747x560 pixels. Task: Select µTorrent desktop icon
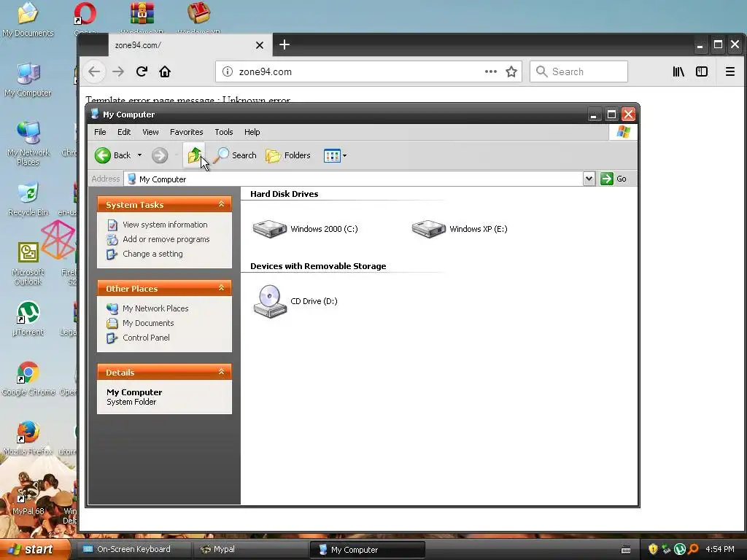point(28,319)
